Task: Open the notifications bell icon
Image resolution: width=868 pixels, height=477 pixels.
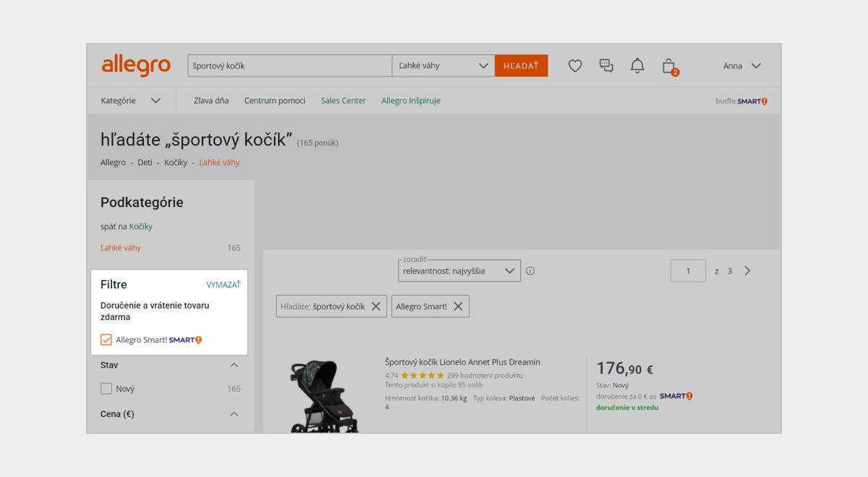Action: pyautogui.click(x=637, y=66)
